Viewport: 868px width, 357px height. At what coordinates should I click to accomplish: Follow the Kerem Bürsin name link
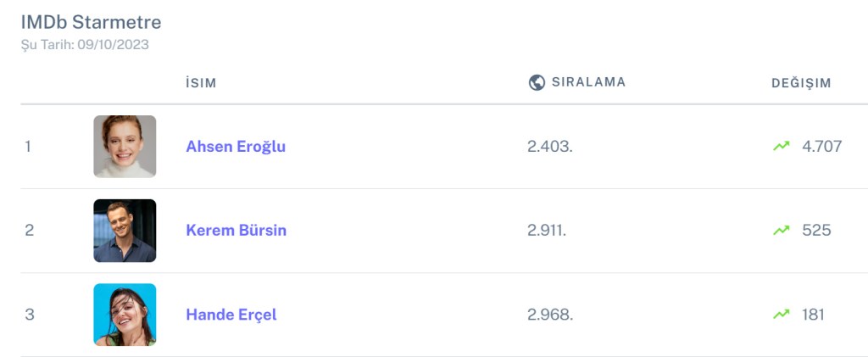tap(236, 230)
